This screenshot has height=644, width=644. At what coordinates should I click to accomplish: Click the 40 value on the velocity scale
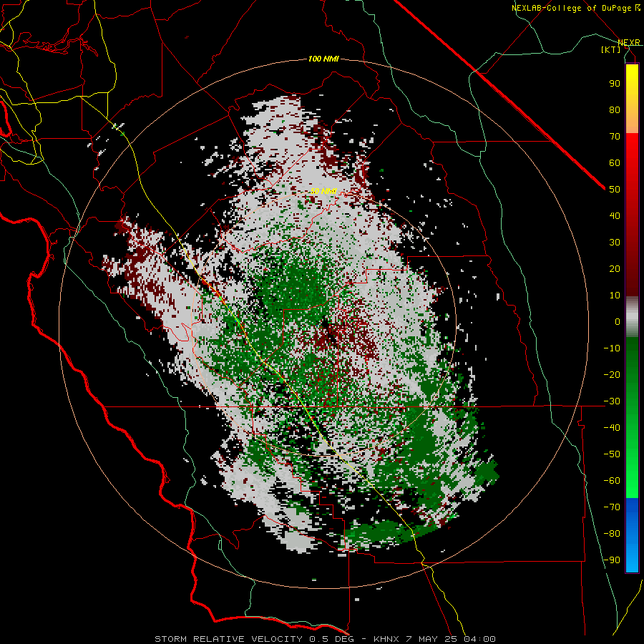pos(615,216)
